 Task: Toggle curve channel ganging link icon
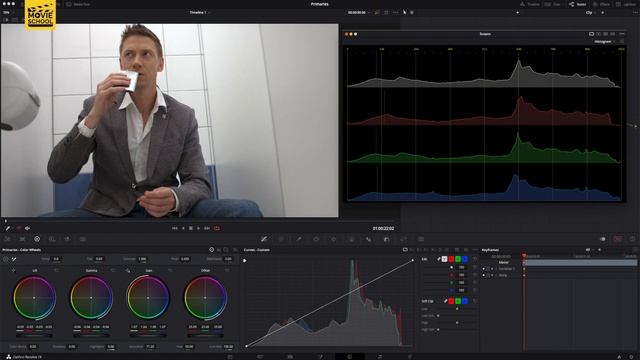point(438,259)
